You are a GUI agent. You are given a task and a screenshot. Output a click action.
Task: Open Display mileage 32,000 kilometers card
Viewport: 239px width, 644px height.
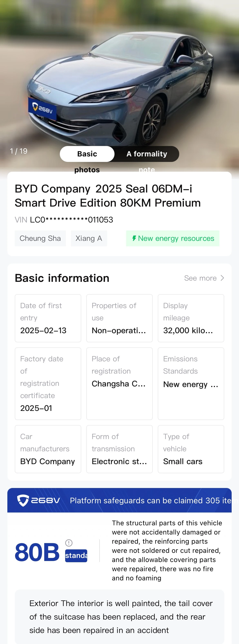click(191, 318)
